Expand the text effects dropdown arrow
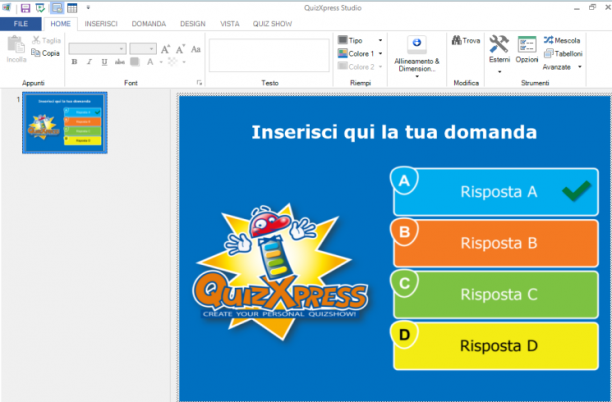Viewport: 612px width, 402px height. [184, 62]
